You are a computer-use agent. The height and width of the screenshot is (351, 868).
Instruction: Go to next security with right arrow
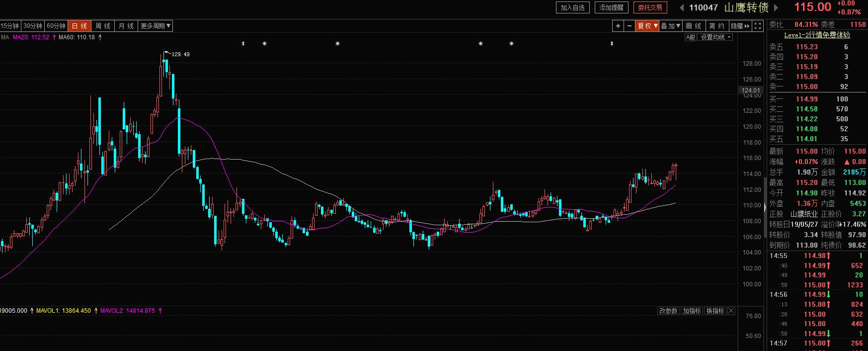[x=776, y=7]
